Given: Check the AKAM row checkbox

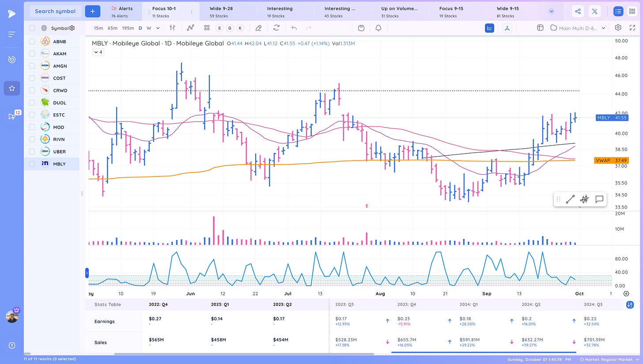Looking at the screenshot, I should (32, 53).
